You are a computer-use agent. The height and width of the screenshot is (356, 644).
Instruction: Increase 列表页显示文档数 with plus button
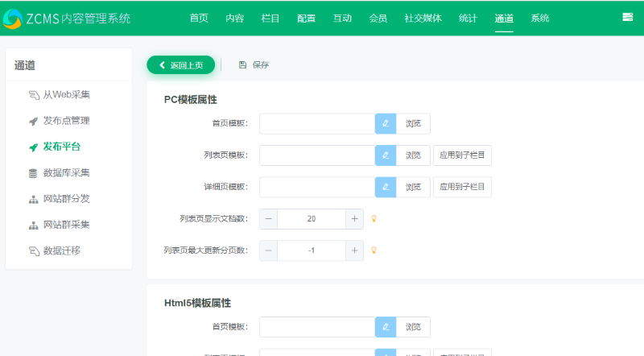tap(354, 219)
